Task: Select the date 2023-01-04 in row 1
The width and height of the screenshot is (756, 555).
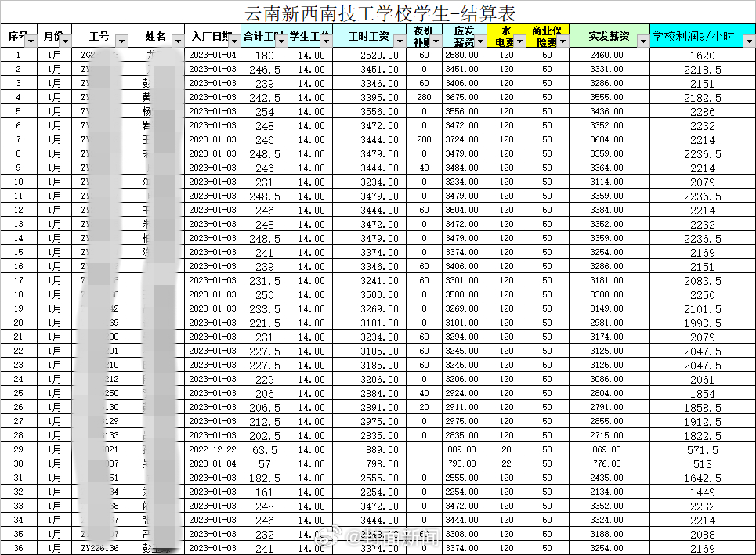Action: (x=212, y=55)
